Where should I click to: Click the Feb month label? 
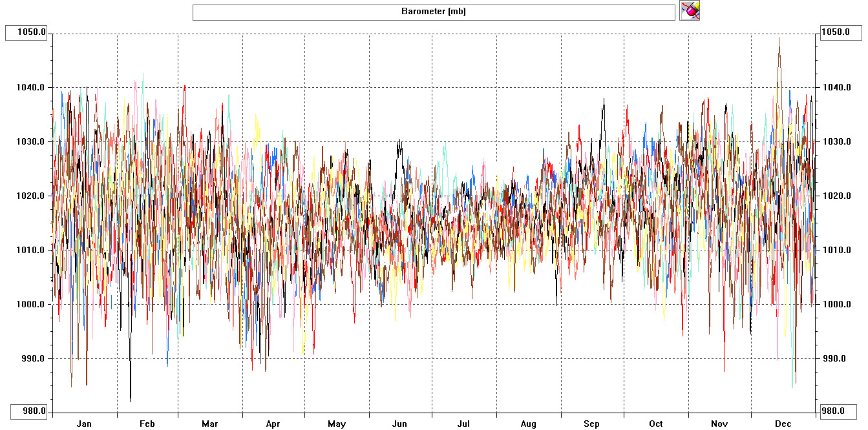pyautogui.click(x=147, y=424)
